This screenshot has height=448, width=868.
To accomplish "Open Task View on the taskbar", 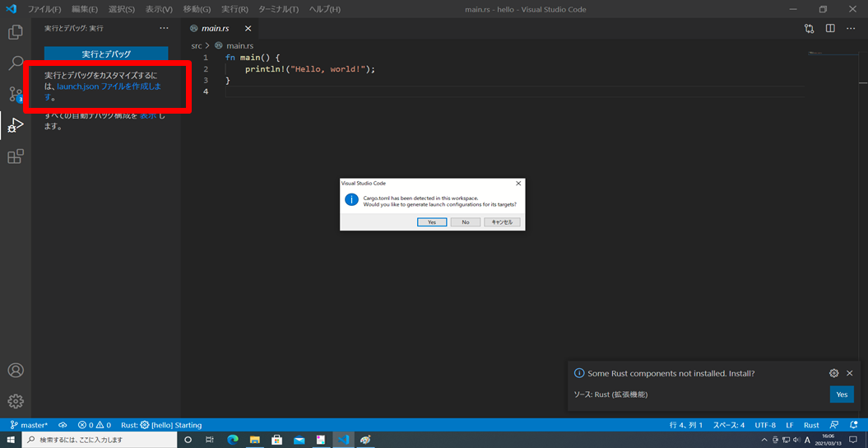I will coord(209,440).
